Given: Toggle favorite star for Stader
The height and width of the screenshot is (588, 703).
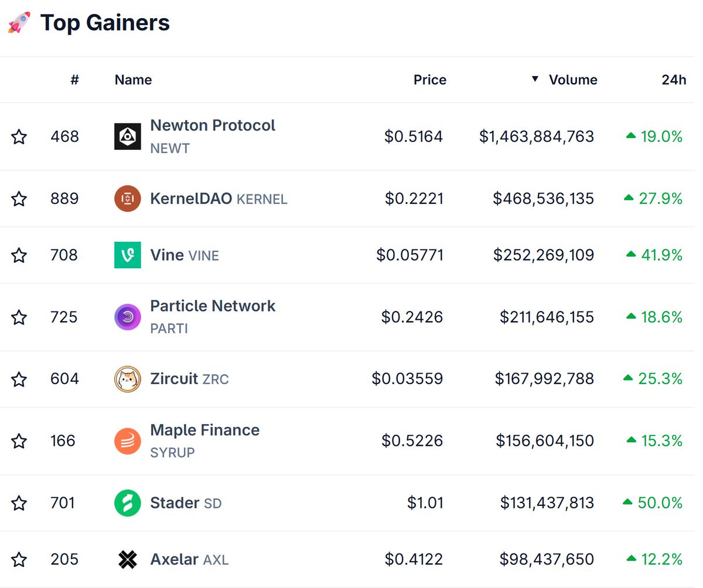Looking at the screenshot, I should pos(19,503).
